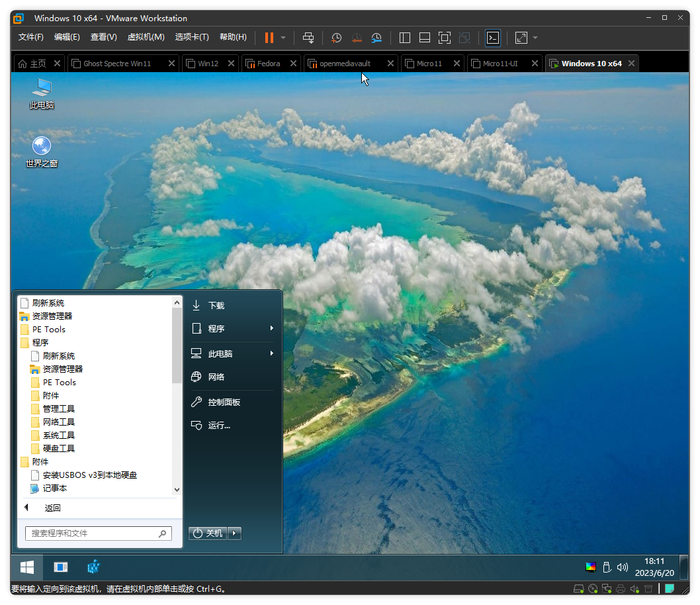This screenshot has width=700, height=605.
Task: Click the rainbow color display tray icon
Action: (x=591, y=567)
